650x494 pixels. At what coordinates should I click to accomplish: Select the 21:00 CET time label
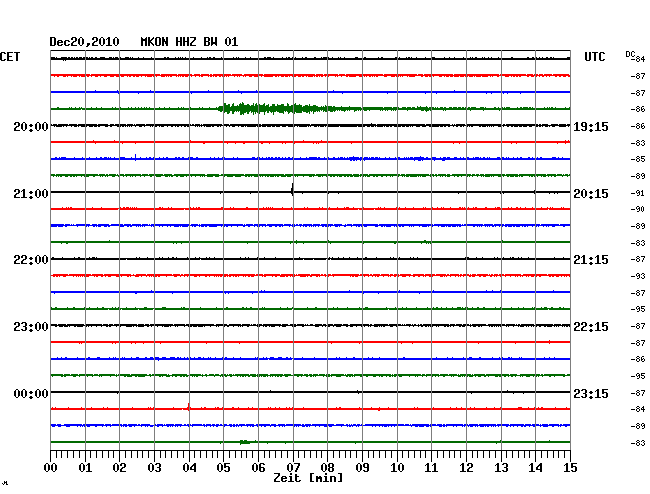point(31,194)
